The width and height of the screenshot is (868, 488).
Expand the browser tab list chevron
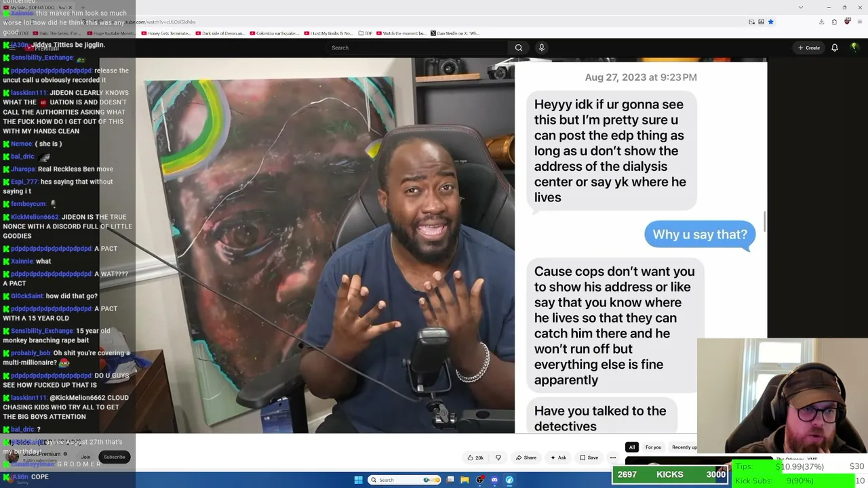(801, 7)
